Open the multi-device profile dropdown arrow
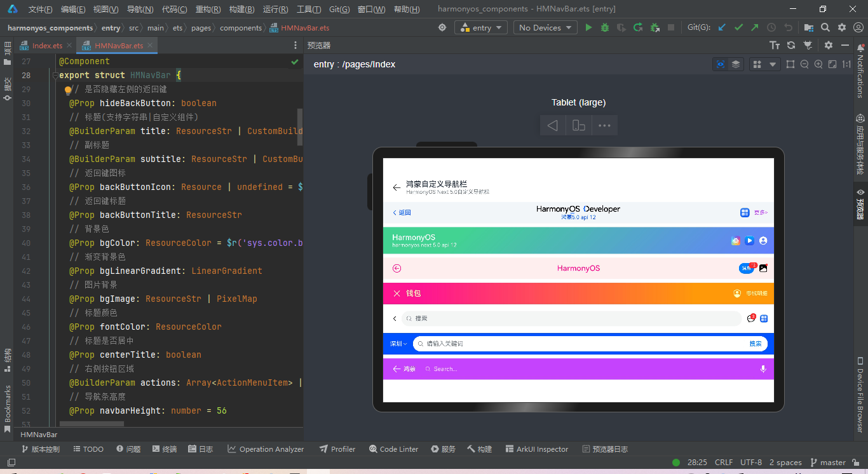Screen dimensions: 868x474 773,64
